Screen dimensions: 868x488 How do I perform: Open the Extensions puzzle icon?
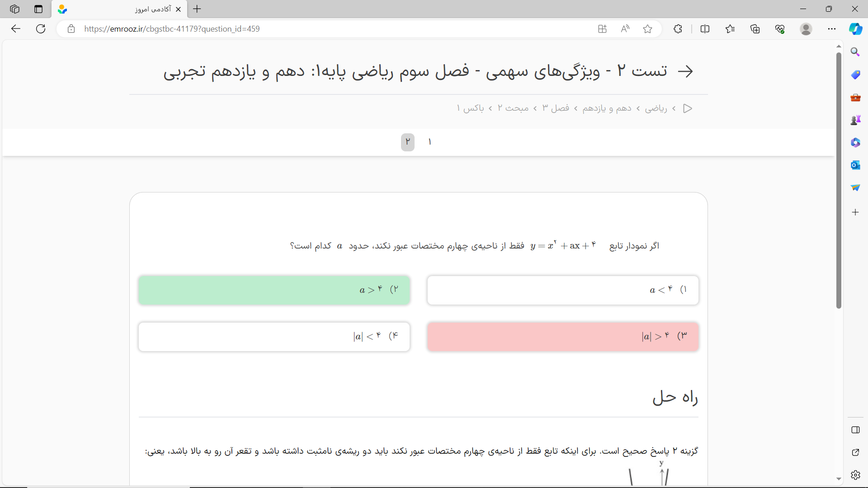[x=678, y=29]
